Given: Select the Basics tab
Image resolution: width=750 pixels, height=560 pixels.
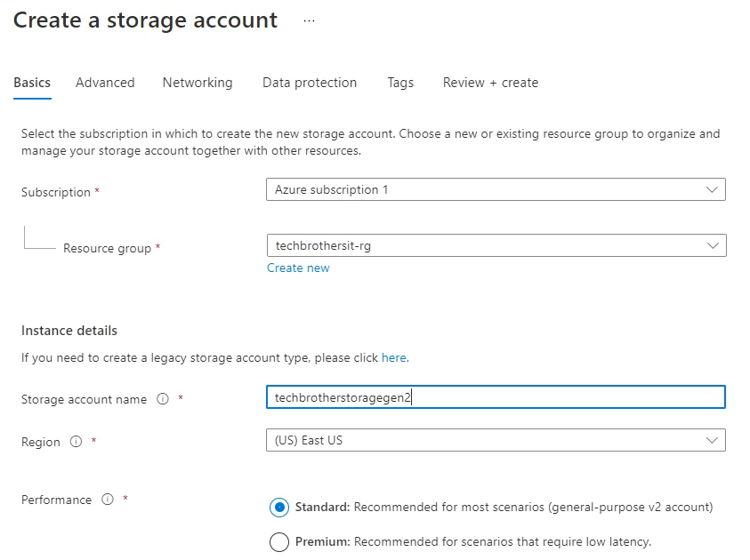Looking at the screenshot, I should pyautogui.click(x=31, y=82).
